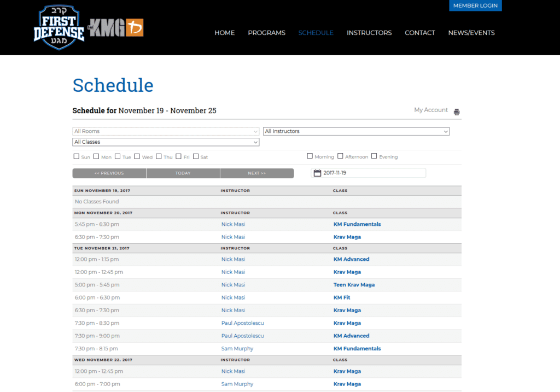The width and height of the screenshot is (560, 392).
Task: Check the Tue day filter
Action: coord(118,156)
